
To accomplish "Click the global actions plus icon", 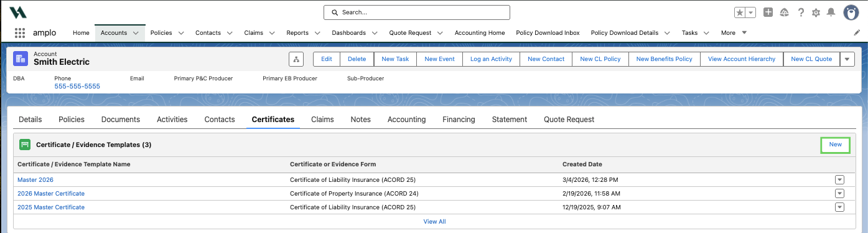I will pyautogui.click(x=768, y=12).
